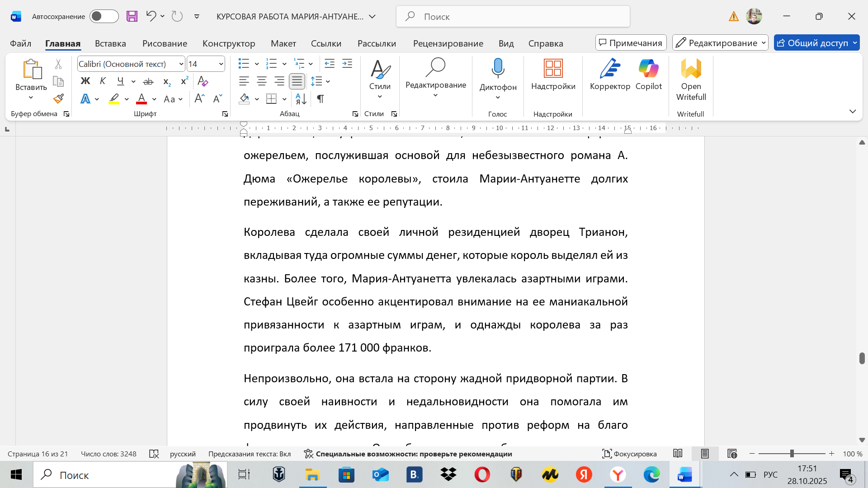Apply strikethrough formatting icon
The width and height of the screenshot is (868, 488).
[x=148, y=81]
